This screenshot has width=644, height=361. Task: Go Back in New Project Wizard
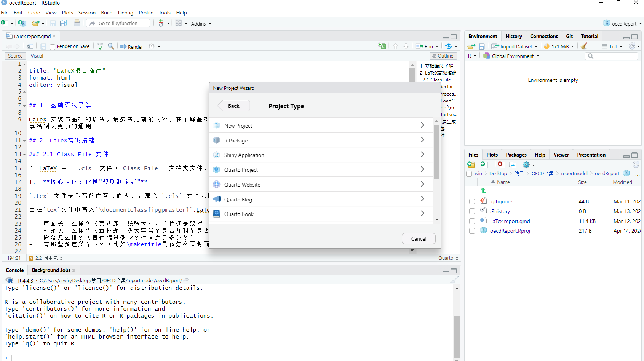pyautogui.click(x=233, y=106)
